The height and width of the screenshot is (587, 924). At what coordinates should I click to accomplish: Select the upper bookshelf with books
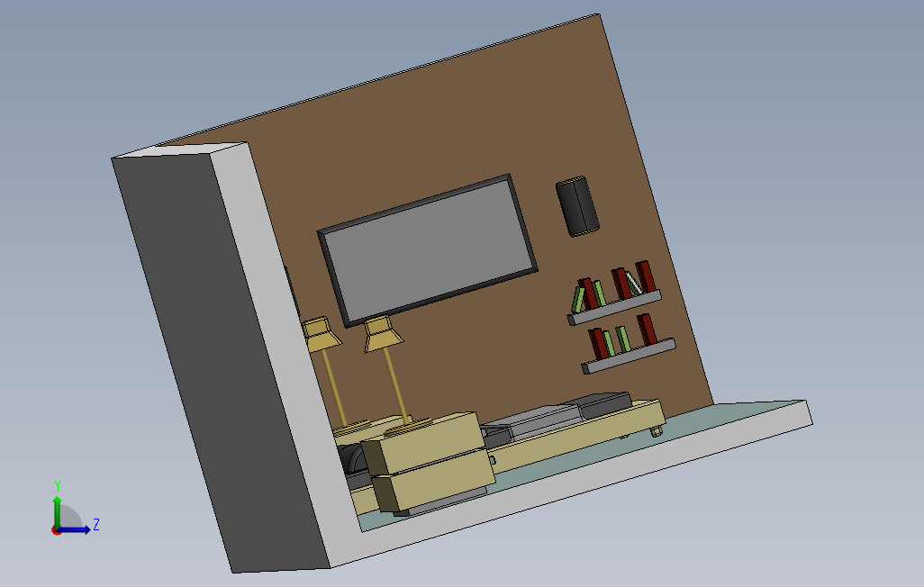[614, 293]
